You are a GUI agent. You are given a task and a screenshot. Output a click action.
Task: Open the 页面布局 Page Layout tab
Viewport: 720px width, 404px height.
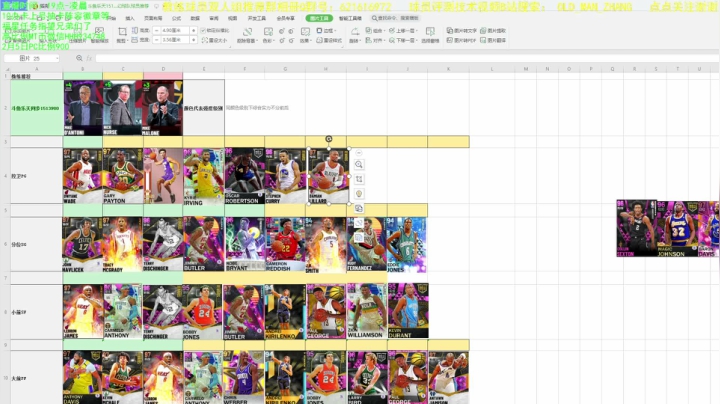153,18
